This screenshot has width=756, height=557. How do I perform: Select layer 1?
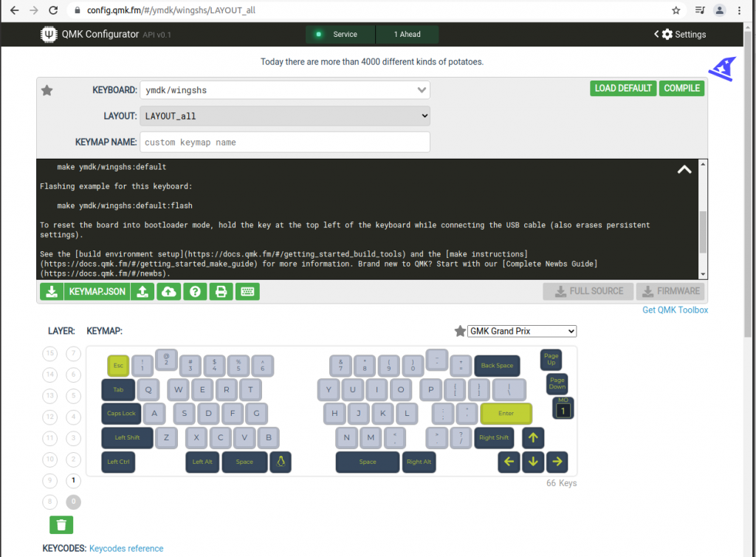(x=73, y=480)
